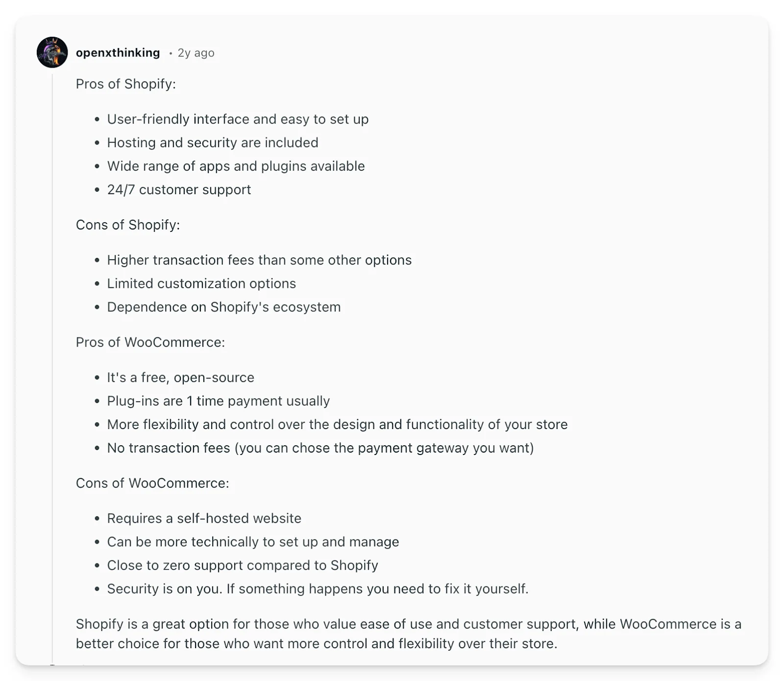Click the "Cons of Shopify:" heading text
Screen dimensions: 784x681
coord(127,225)
